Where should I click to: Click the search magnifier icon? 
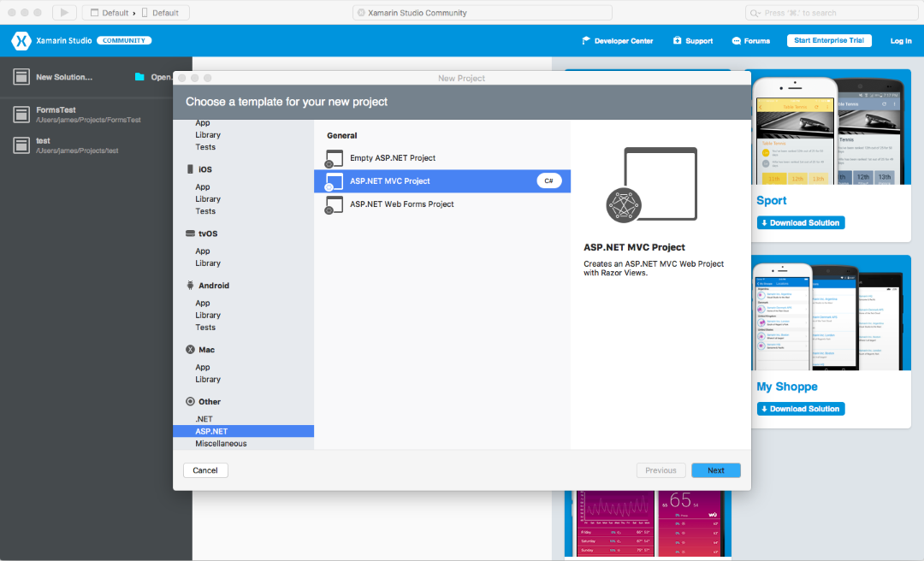coord(755,13)
